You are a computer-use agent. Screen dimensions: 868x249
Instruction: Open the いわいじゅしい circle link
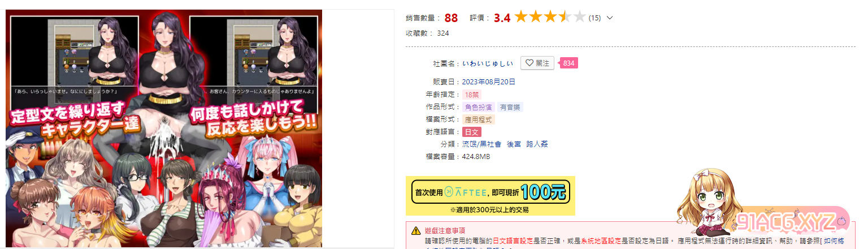click(488, 63)
